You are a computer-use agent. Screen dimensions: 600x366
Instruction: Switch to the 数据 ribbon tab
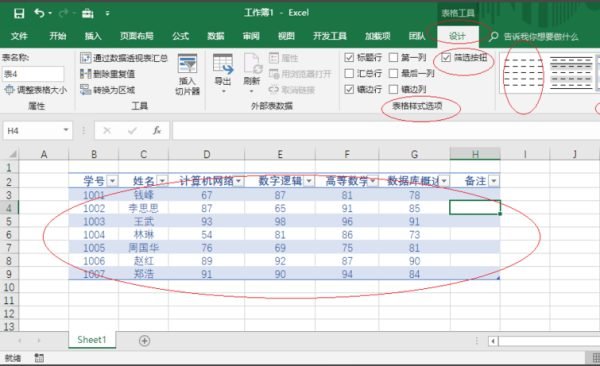coord(216,36)
